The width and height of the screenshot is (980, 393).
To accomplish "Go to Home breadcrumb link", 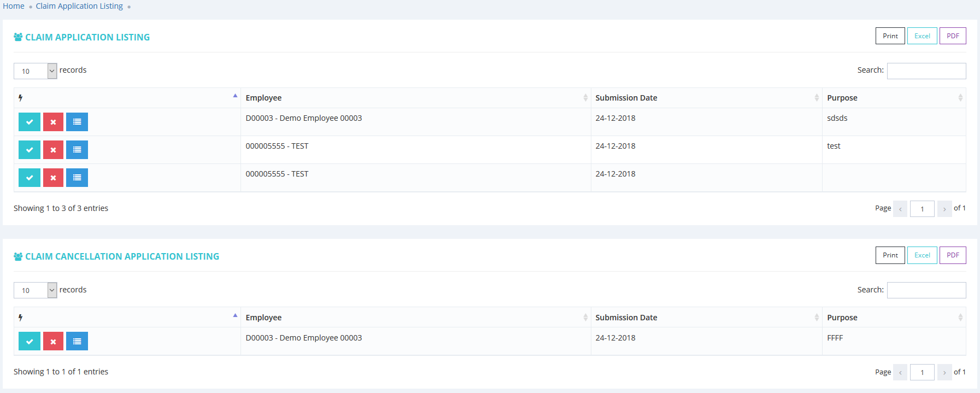I will tap(14, 6).
